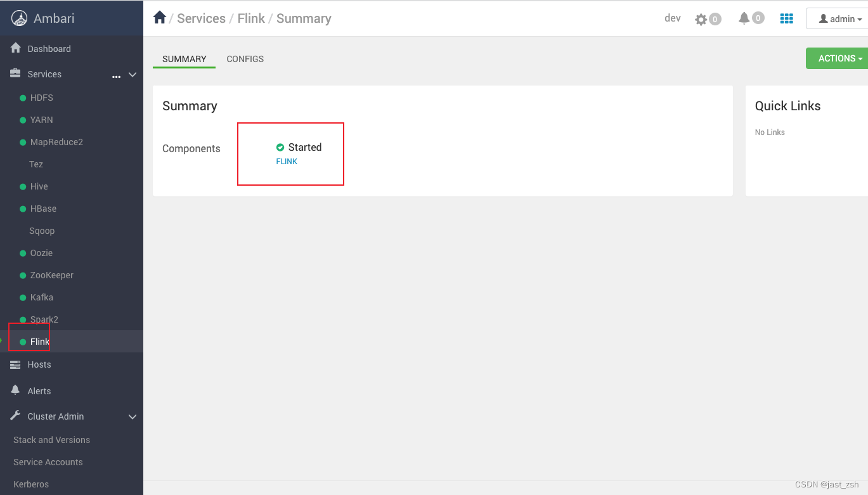Viewport: 868px width, 495px height.
Task: Select the Hive service
Action: (x=39, y=186)
